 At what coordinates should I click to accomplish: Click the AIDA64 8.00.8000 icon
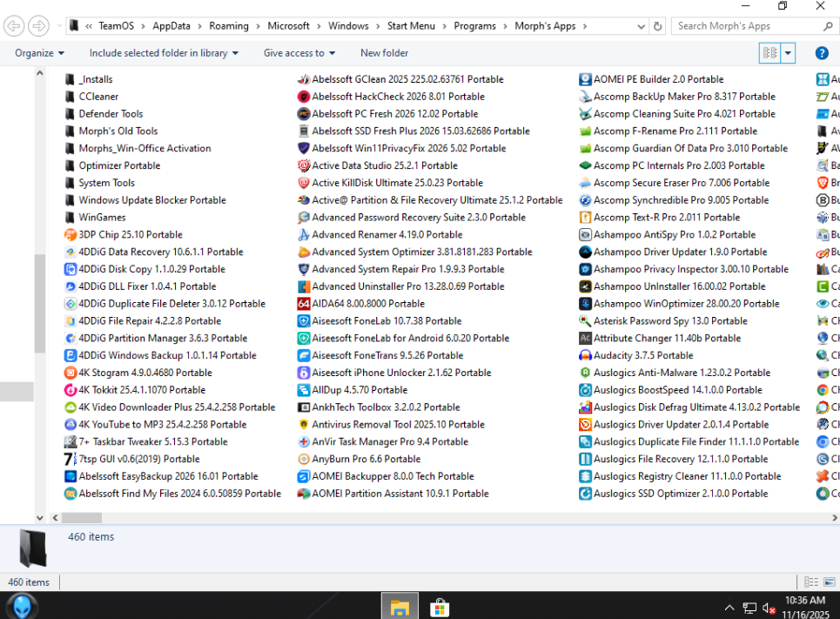pyautogui.click(x=304, y=304)
